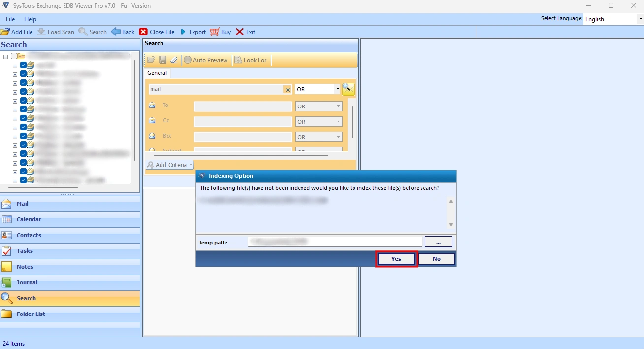The width and height of the screenshot is (644, 349).
Task: Clear the 'mail' search text with X
Action: [x=287, y=89]
